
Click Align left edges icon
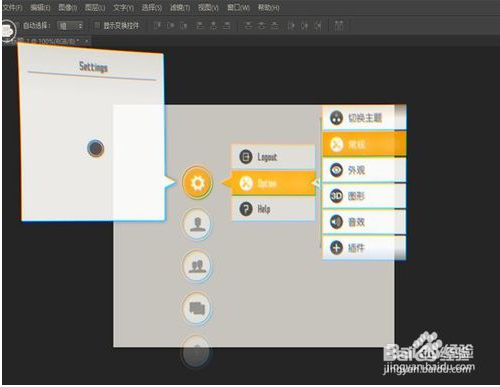click(x=200, y=25)
